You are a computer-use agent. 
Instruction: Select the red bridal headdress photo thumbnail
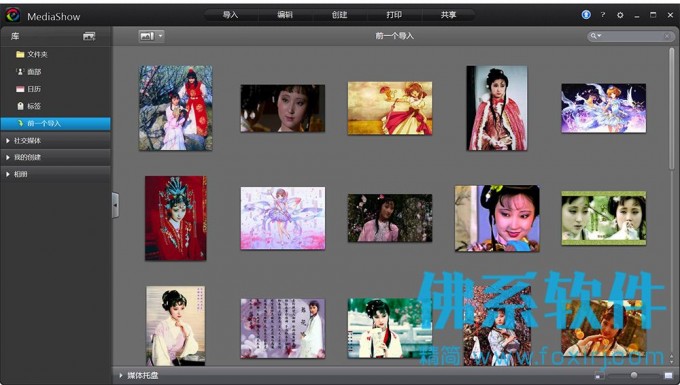coord(176,218)
